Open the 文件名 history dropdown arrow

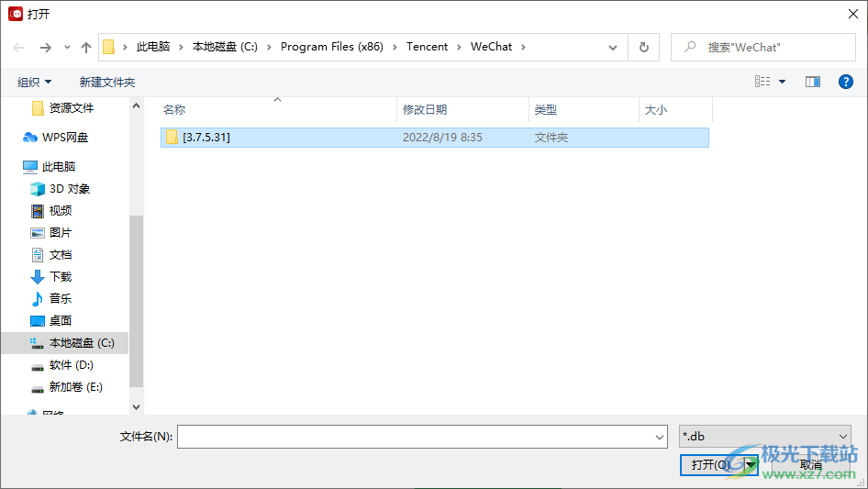click(660, 437)
